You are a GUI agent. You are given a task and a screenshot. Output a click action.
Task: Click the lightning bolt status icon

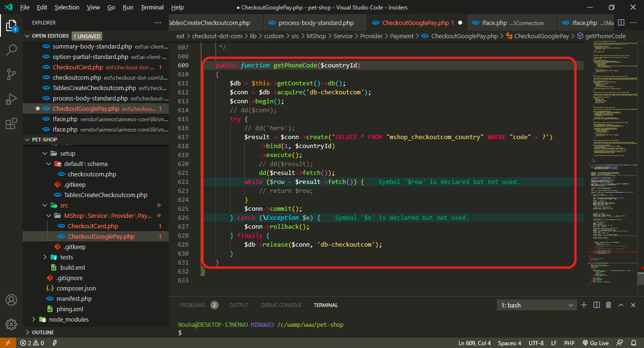click(x=55, y=343)
